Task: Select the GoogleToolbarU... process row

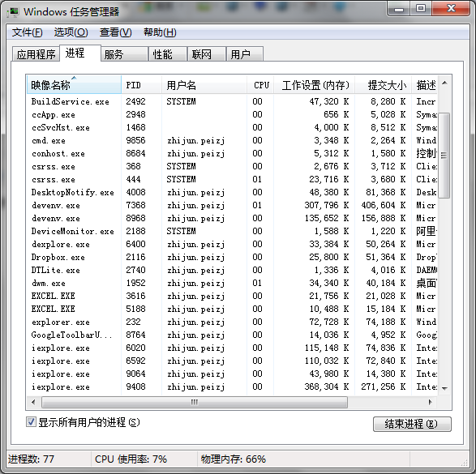Action: 232,335
